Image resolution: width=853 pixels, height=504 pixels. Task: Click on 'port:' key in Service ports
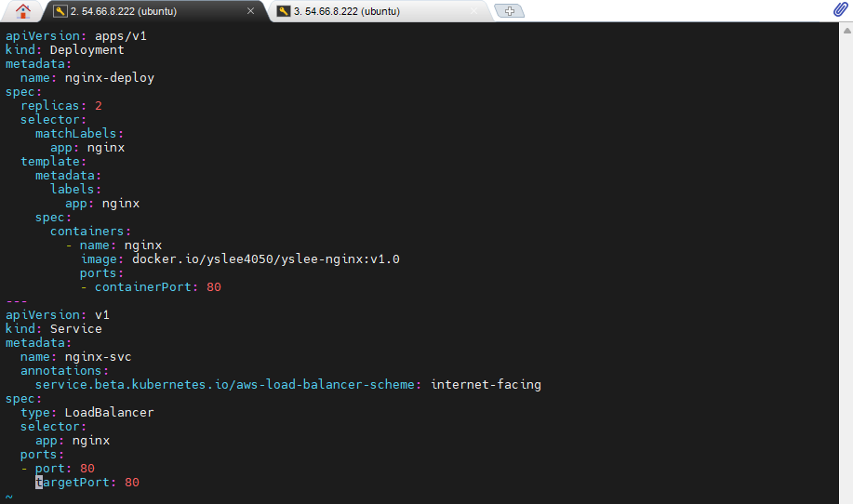53,469
